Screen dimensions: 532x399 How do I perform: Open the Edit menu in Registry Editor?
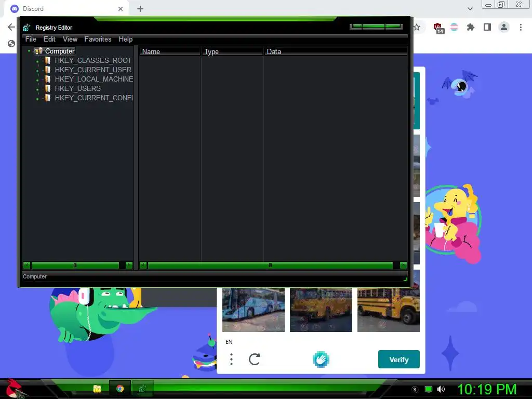coord(49,39)
